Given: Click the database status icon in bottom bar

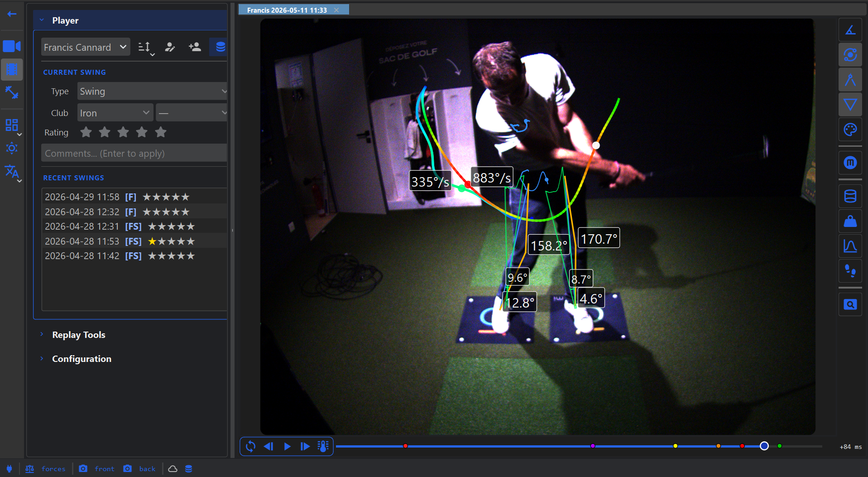Looking at the screenshot, I should [x=189, y=469].
